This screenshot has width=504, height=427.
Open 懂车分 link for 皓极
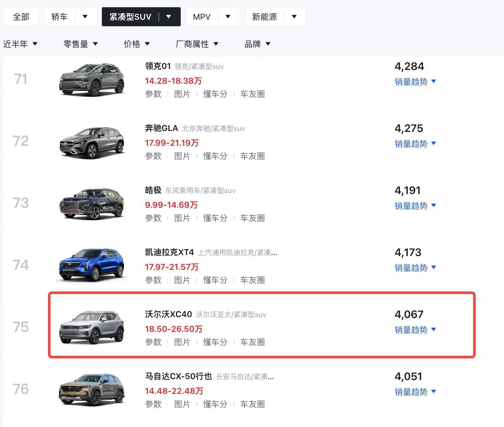pos(215,218)
